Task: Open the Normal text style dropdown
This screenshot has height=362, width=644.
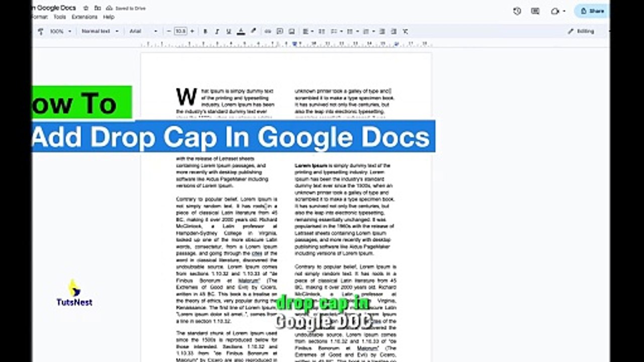Action: click(100, 31)
